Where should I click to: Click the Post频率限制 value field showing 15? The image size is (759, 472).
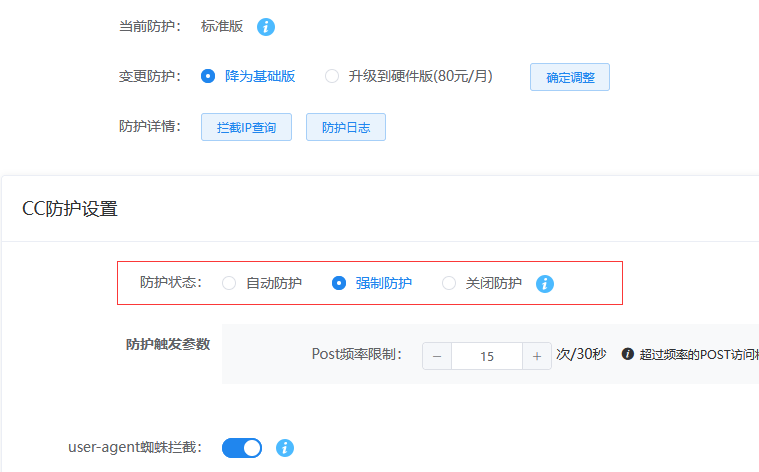487,356
